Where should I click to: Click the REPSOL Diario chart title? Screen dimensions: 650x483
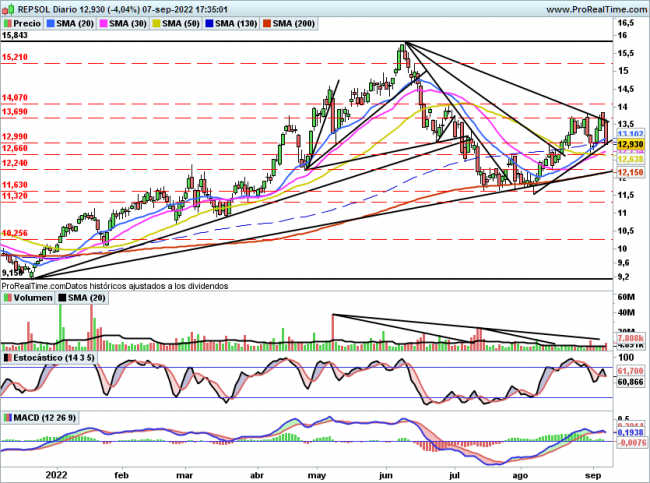(x=122, y=9)
